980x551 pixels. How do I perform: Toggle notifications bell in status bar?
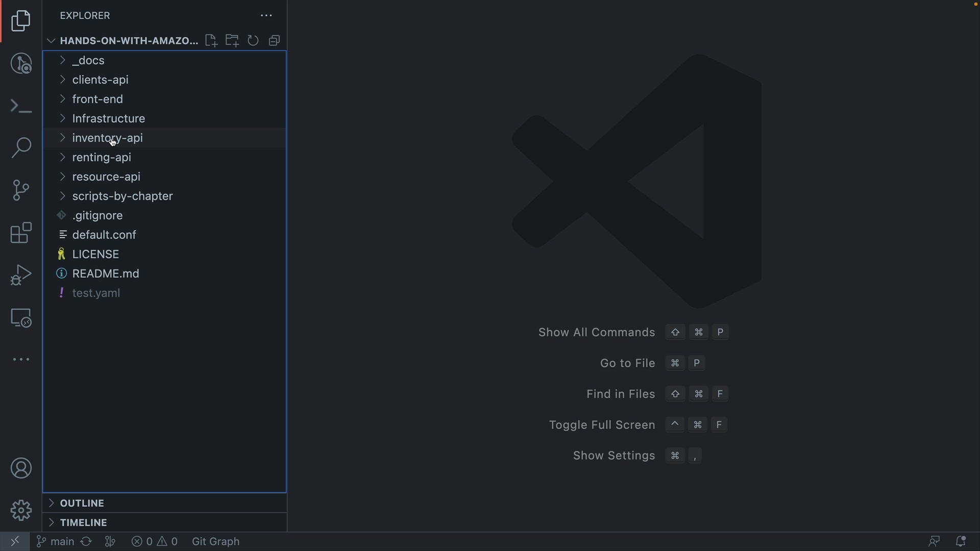pos(960,541)
